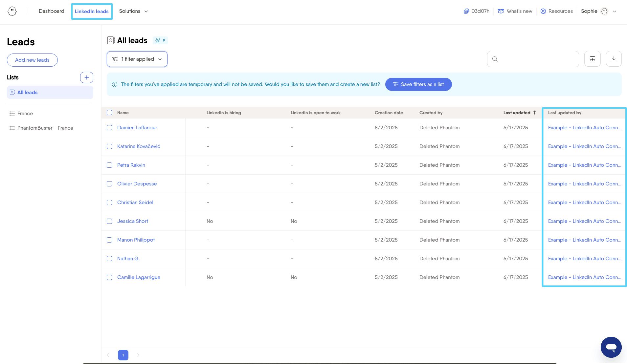
Task: Check the Christian Seidel row checkbox
Action: tap(109, 203)
